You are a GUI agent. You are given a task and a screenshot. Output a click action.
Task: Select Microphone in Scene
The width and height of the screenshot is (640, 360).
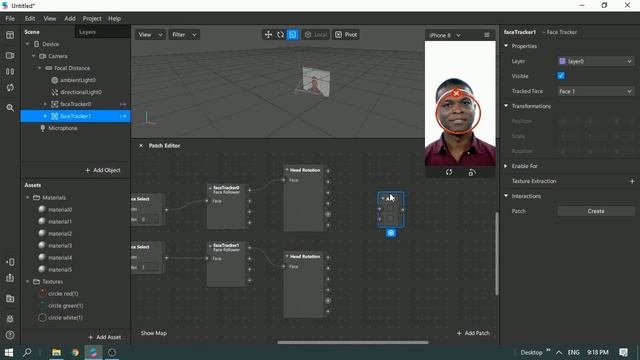[x=62, y=128]
